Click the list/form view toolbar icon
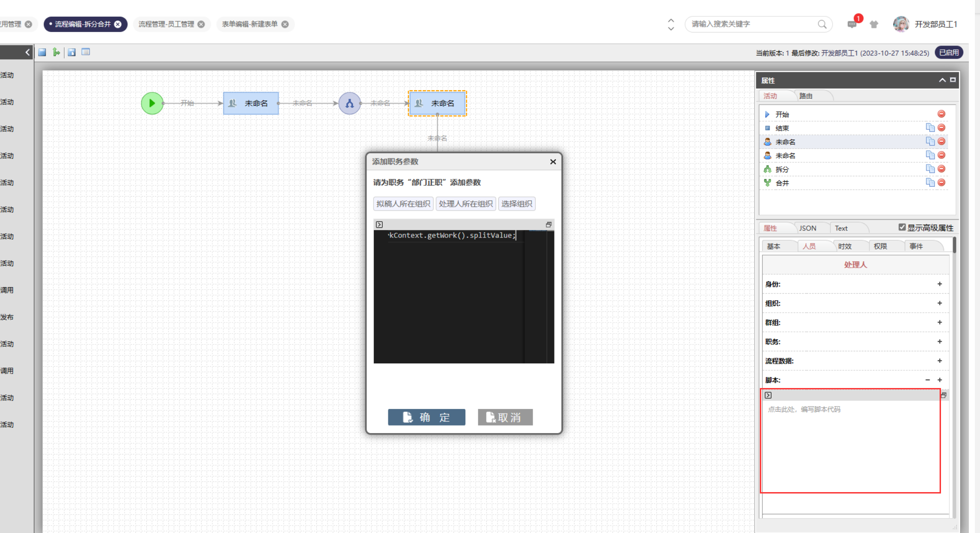The width and height of the screenshot is (980, 533). (85, 52)
